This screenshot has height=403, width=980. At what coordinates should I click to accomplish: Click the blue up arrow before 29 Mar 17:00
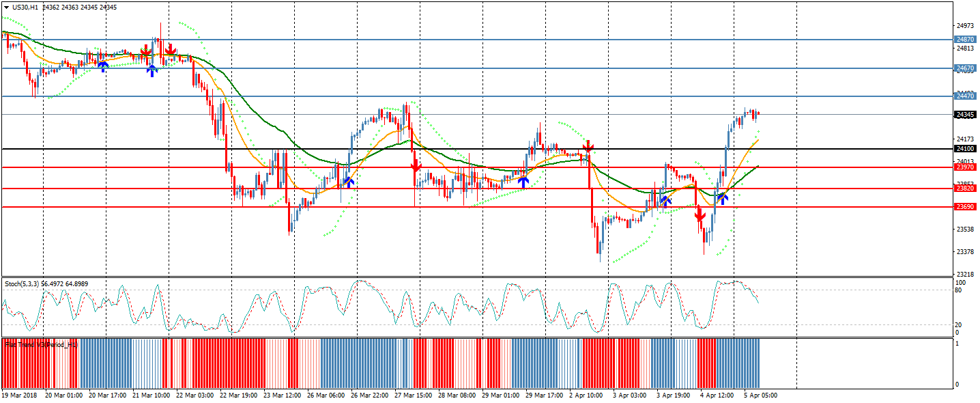(523, 182)
